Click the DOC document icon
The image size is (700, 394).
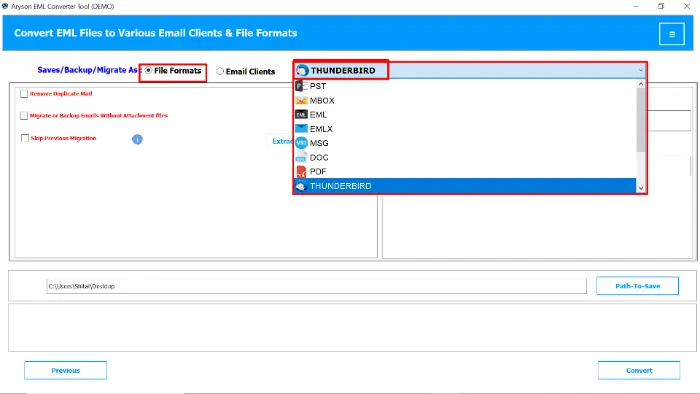(302, 157)
